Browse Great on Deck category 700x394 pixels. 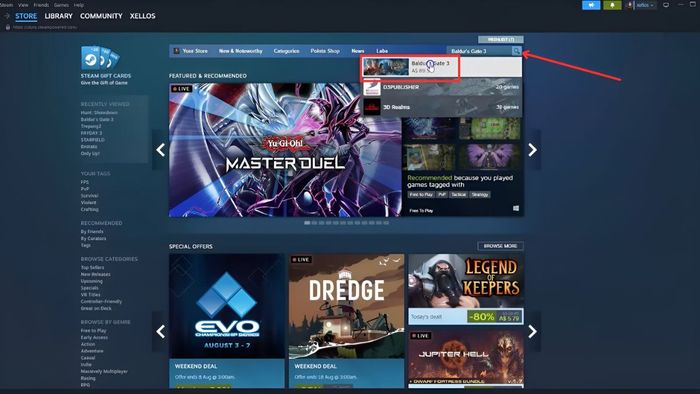tap(96, 308)
